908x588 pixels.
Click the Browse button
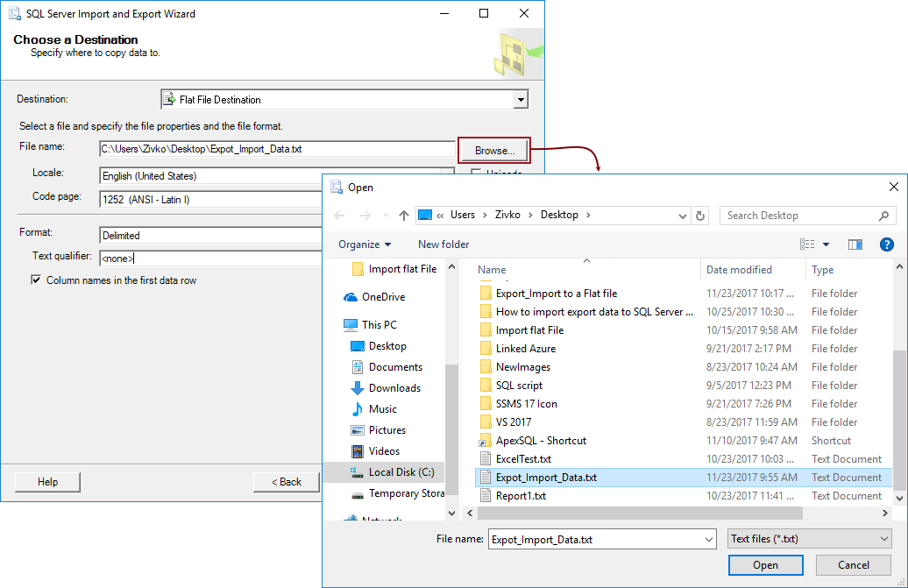coord(493,150)
